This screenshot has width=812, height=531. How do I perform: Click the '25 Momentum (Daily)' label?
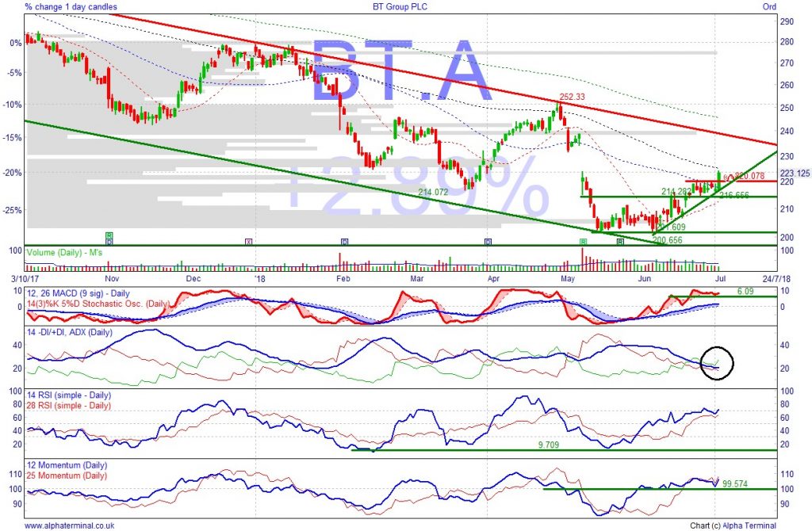coord(67,476)
